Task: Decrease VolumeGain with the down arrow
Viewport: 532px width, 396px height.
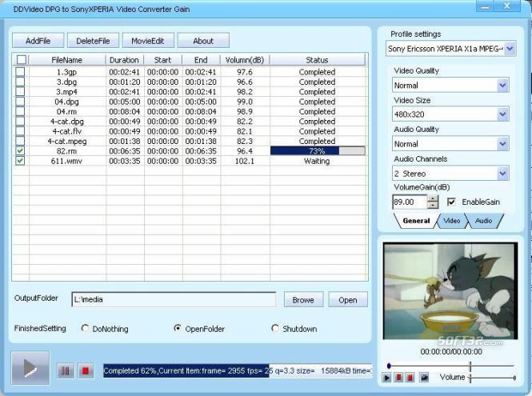Action: 433,205
